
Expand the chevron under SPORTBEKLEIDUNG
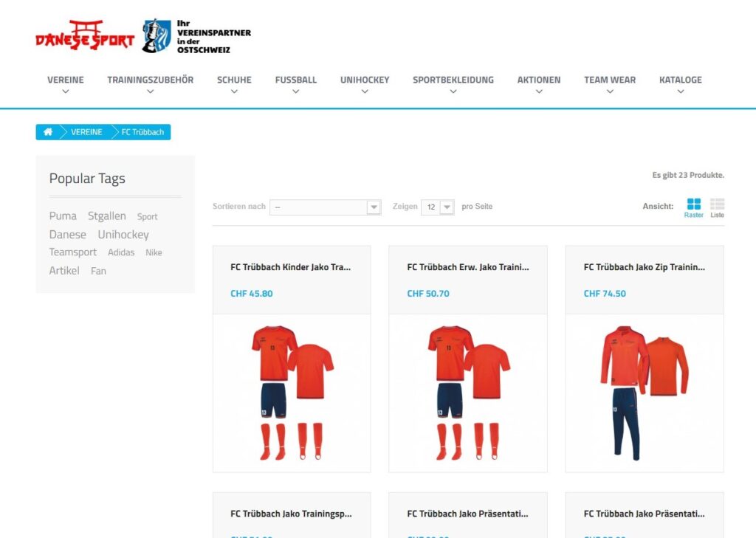coord(453,91)
